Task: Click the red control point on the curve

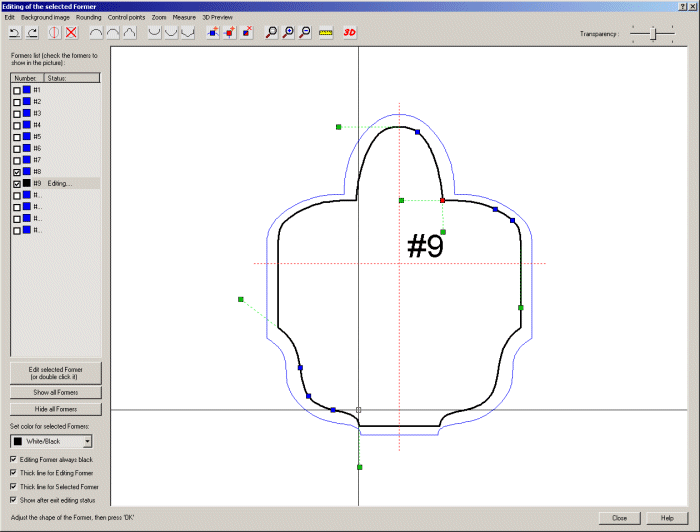Action: click(x=442, y=200)
